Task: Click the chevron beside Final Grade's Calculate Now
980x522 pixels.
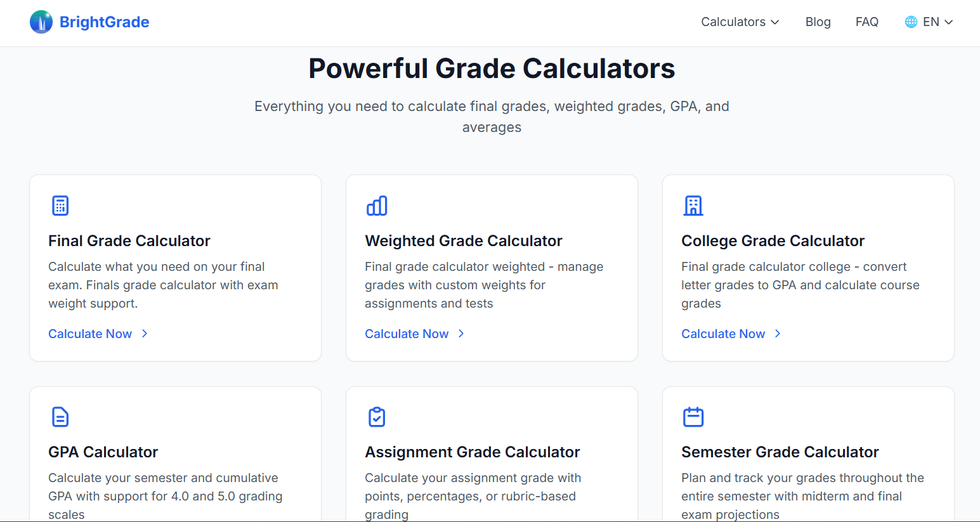Action: point(145,333)
